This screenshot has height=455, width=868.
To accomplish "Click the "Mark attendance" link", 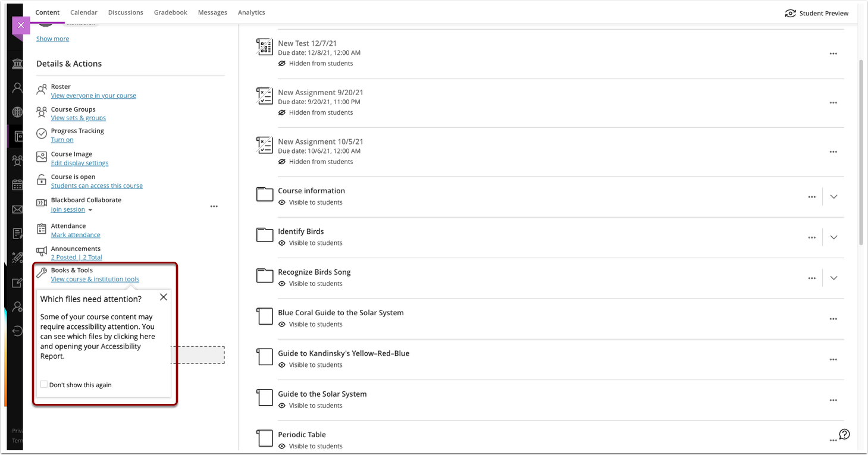I will [x=76, y=235].
